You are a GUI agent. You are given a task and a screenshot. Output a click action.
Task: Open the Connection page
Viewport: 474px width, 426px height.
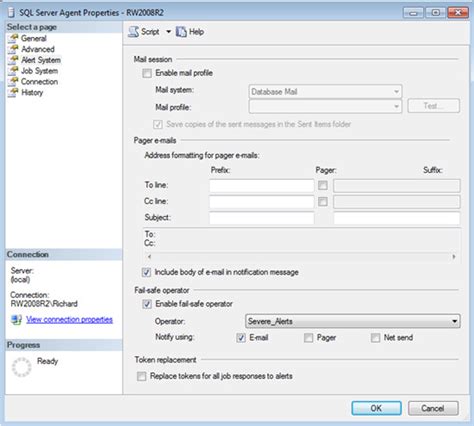pos(39,82)
